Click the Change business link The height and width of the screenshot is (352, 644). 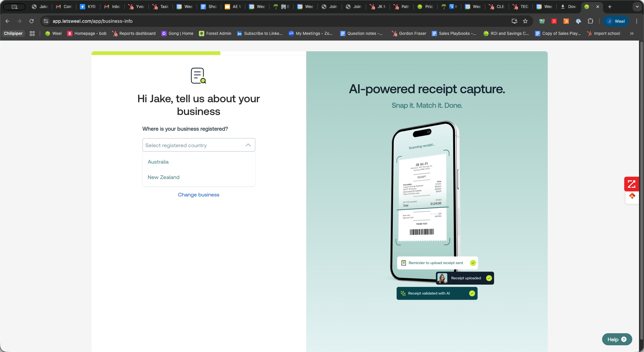click(x=199, y=195)
